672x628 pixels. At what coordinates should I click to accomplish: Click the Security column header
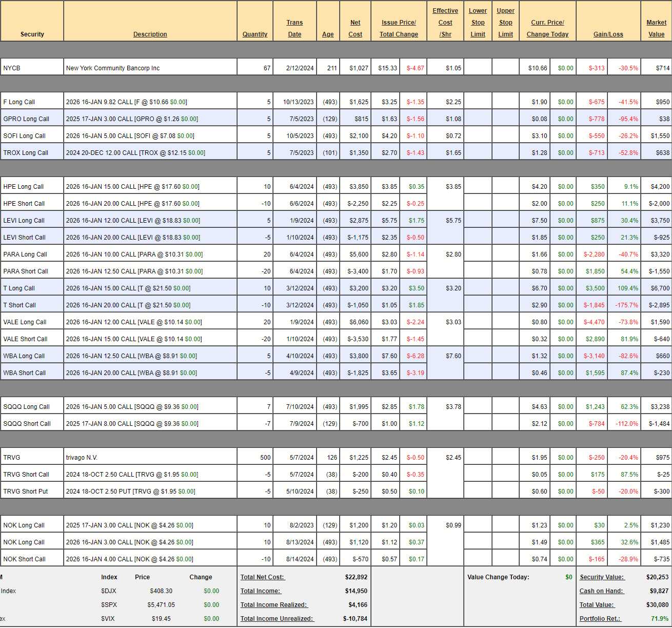[32, 34]
